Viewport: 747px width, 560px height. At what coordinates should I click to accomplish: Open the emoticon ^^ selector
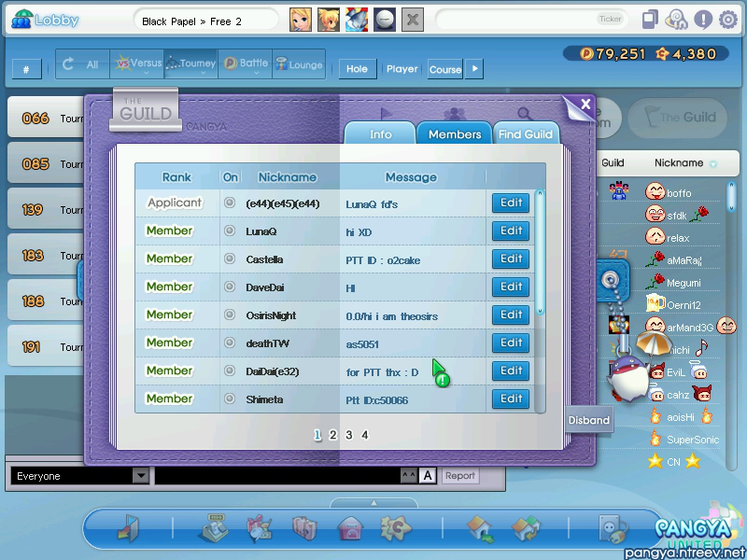408,475
